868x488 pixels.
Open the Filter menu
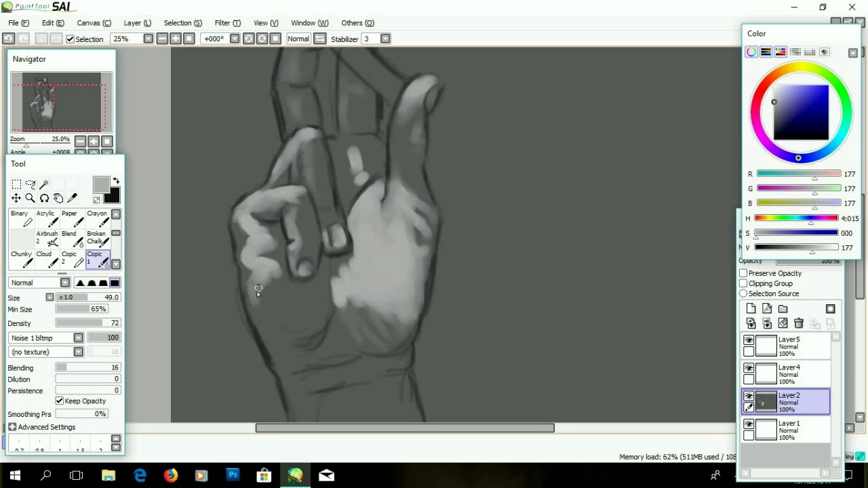(227, 23)
